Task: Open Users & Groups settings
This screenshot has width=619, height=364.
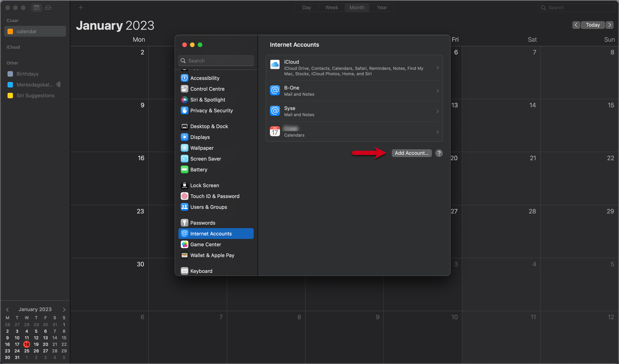Action: tap(216, 207)
